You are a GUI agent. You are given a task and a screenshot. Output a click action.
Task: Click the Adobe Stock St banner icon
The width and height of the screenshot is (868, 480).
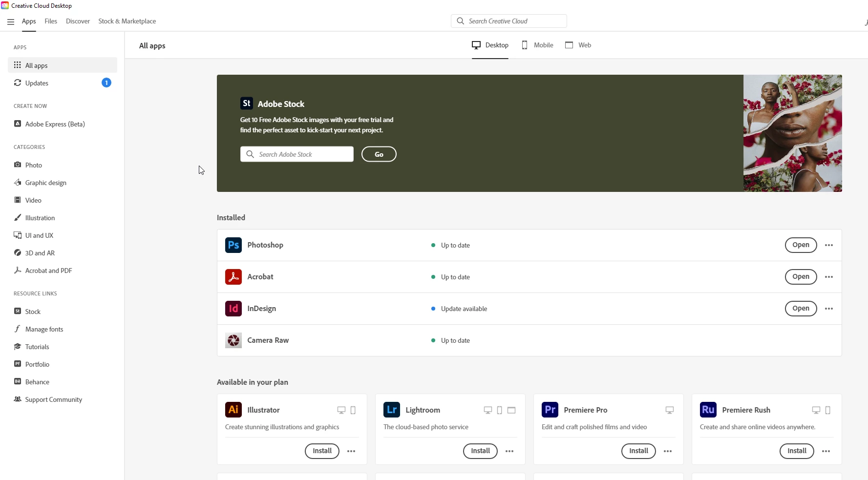(x=247, y=104)
